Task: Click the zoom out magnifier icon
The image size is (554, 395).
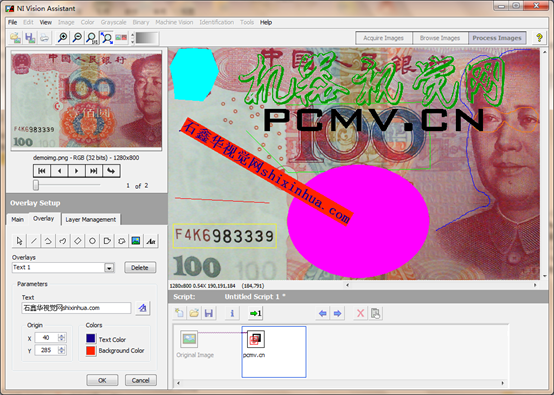Action: [x=77, y=38]
